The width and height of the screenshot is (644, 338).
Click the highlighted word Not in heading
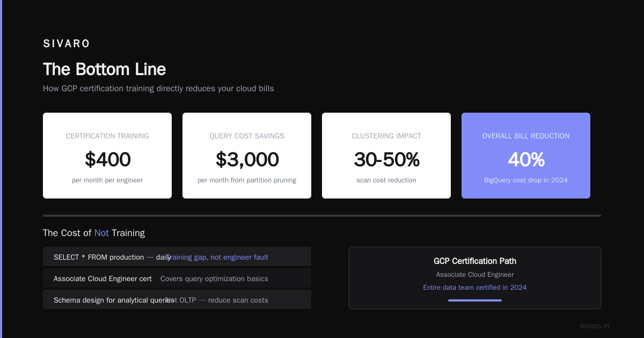pos(101,233)
